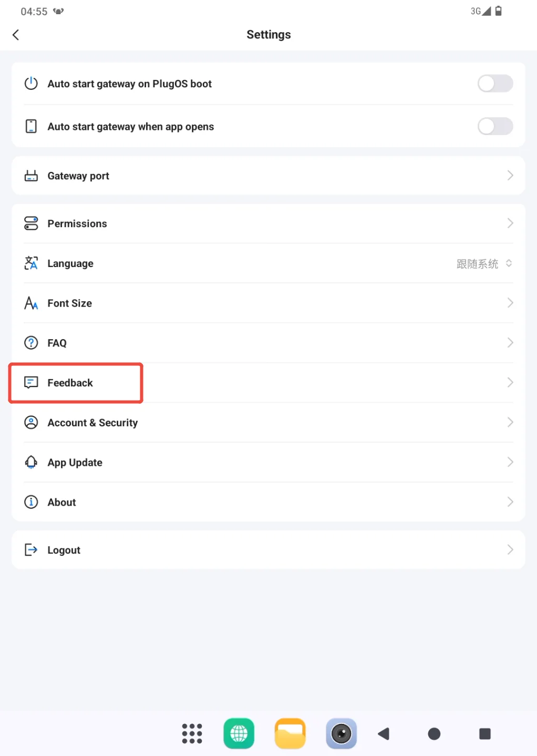Enable auto start gateway on PlugOS boot

495,84
